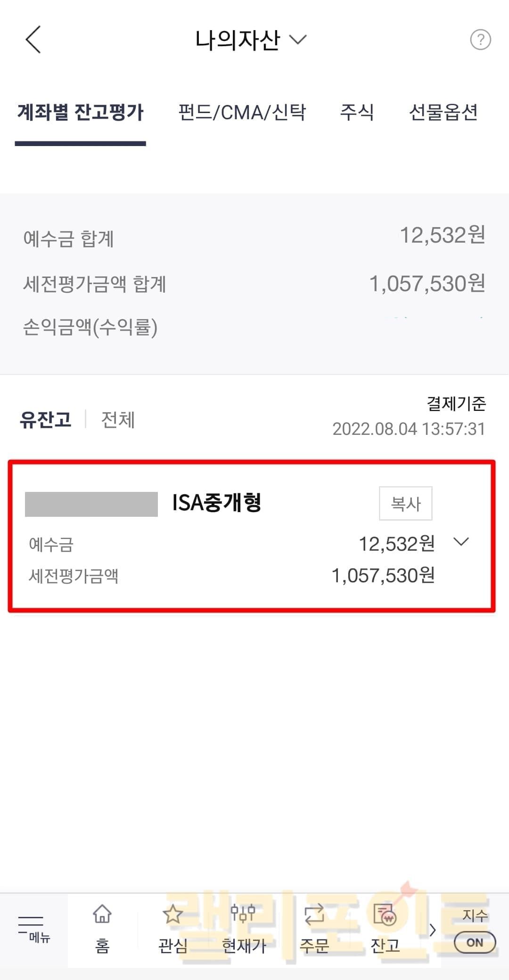The height and width of the screenshot is (980, 509).
Task: Toggle the index ON switch
Action: pos(475,942)
